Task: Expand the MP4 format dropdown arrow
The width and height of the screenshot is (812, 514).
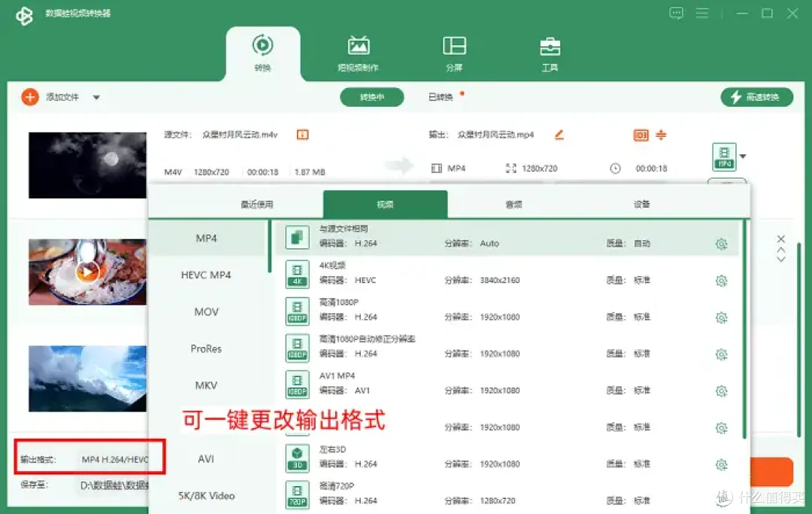Action: click(x=743, y=157)
